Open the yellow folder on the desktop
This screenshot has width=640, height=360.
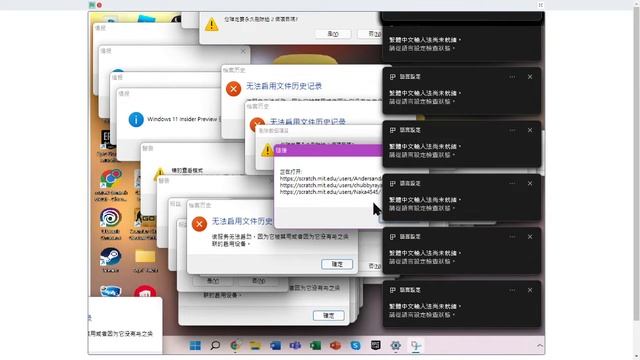tap(145, 260)
